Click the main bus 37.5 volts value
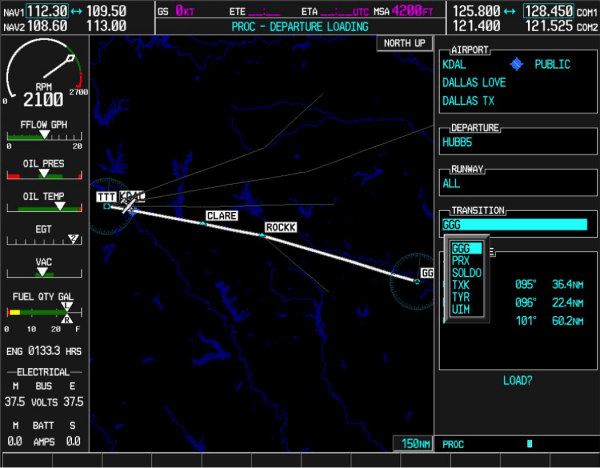The width and height of the screenshot is (600, 468). tap(15, 402)
